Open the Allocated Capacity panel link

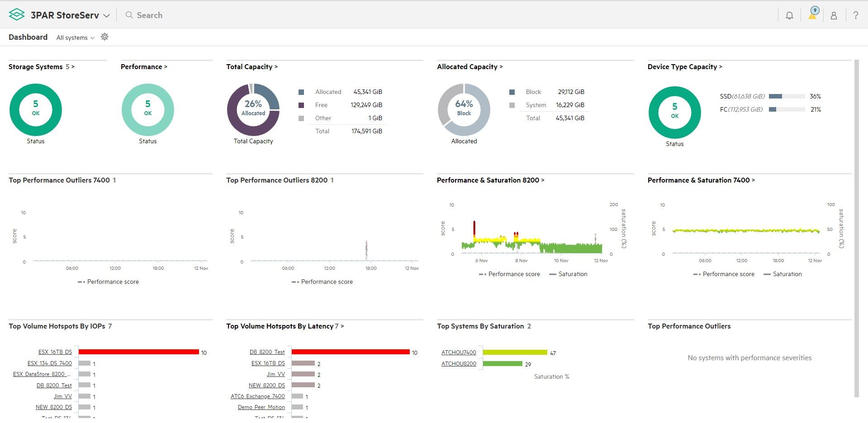point(470,66)
